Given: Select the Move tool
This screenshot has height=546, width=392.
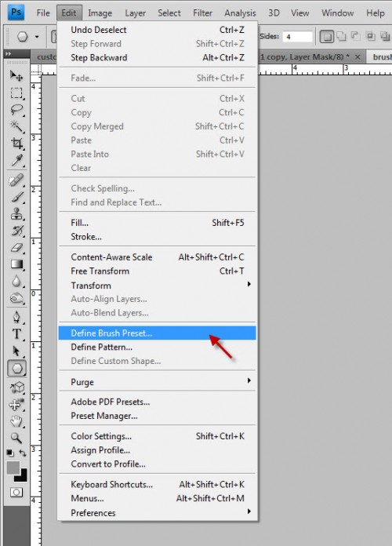Looking at the screenshot, I should (16, 75).
